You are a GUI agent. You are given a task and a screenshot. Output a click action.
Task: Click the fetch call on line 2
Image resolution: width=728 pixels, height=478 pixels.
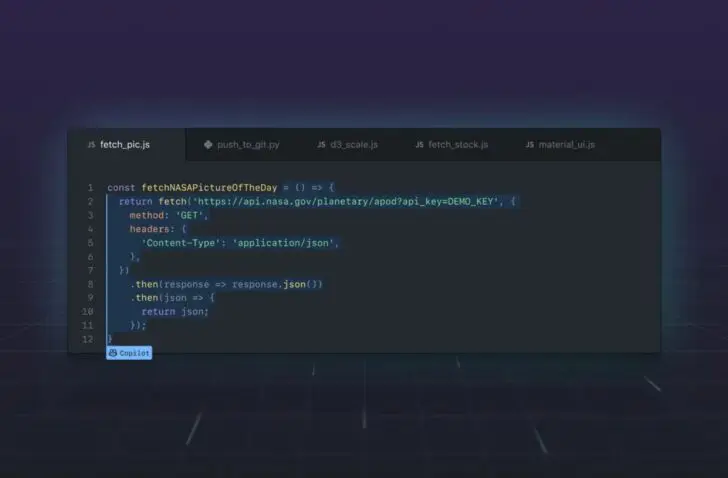[x=173, y=202]
